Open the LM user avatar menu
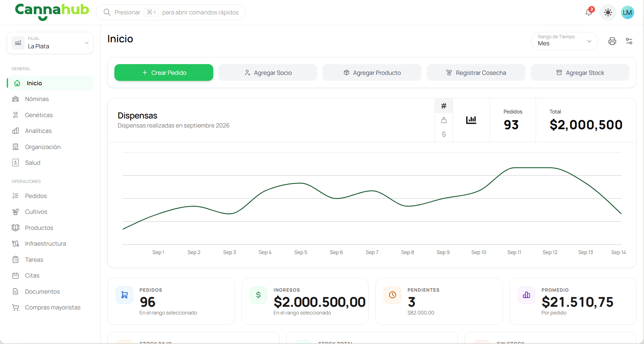This screenshot has width=644, height=344. (627, 12)
